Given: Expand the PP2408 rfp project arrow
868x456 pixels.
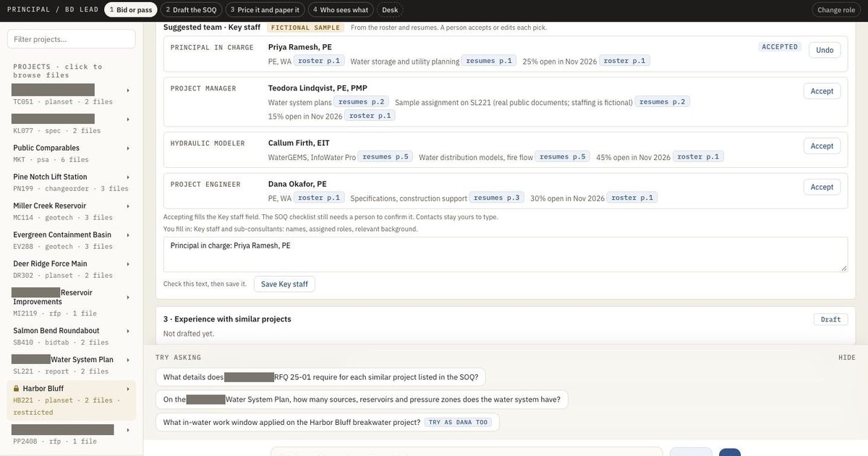Looking at the screenshot, I should point(128,430).
